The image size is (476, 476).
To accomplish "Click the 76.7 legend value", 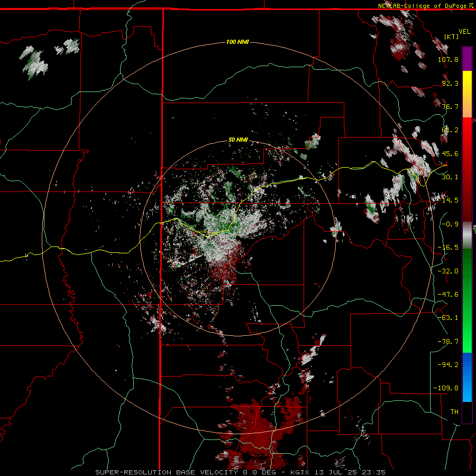I will (450, 106).
